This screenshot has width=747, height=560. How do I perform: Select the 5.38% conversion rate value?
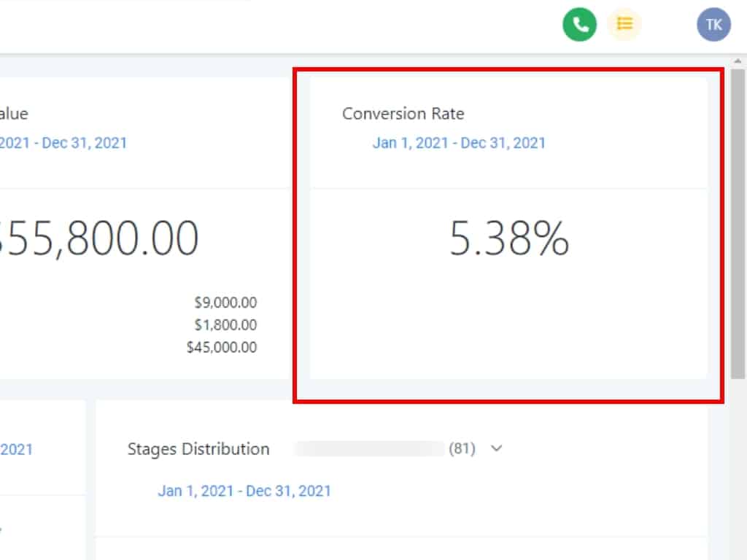[508, 239]
